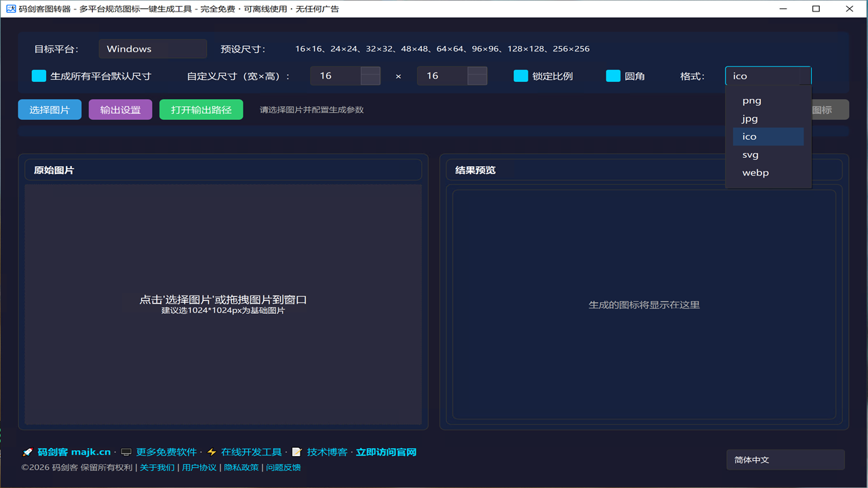This screenshot has width=868, height=488.
Task: Click the 结果预览 panel heading
Action: 475,170
